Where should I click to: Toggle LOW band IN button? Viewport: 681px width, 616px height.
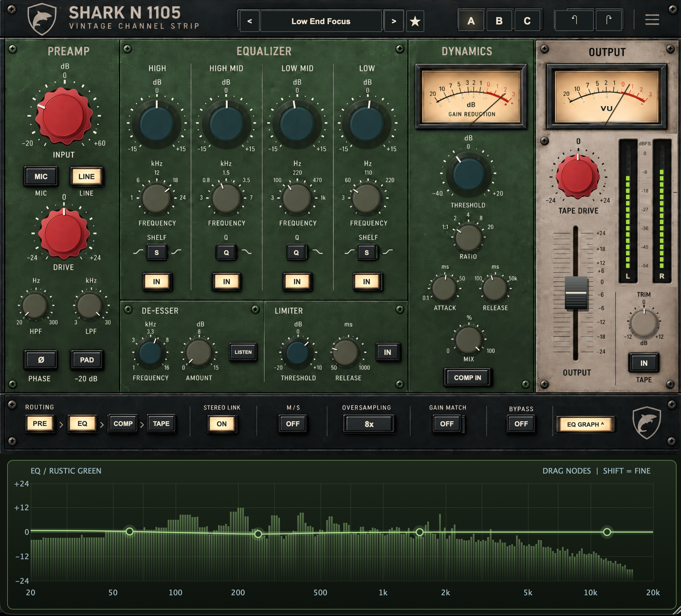tap(366, 281)
